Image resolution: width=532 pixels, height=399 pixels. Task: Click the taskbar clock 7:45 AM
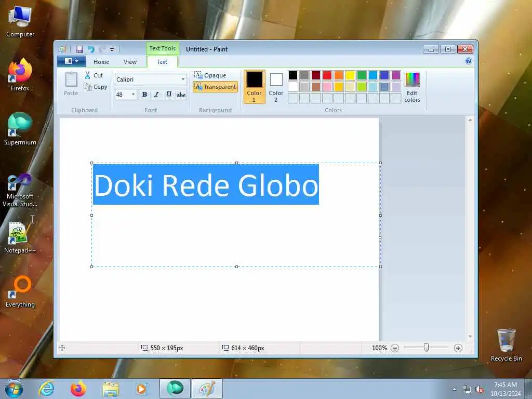506,389
